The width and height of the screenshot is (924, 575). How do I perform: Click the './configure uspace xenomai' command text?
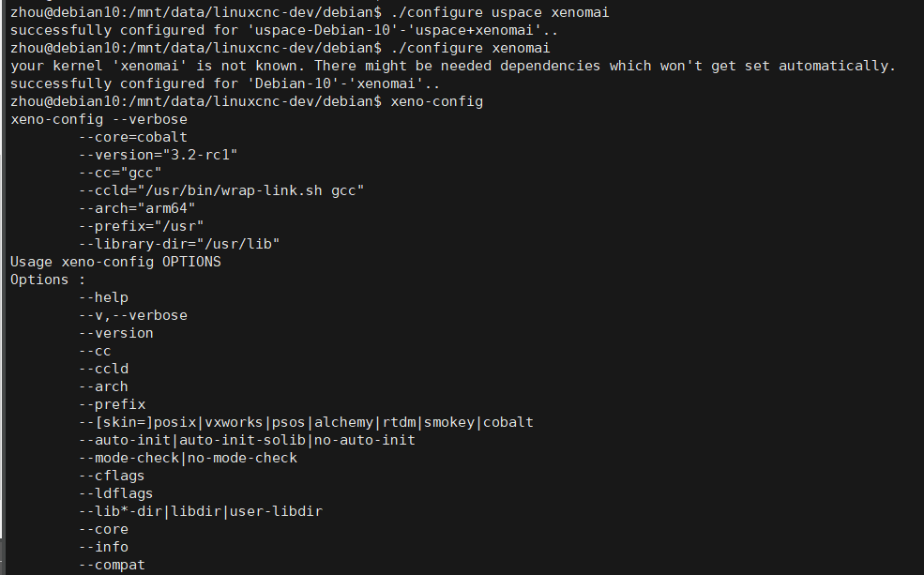click(x=500, y=12)
